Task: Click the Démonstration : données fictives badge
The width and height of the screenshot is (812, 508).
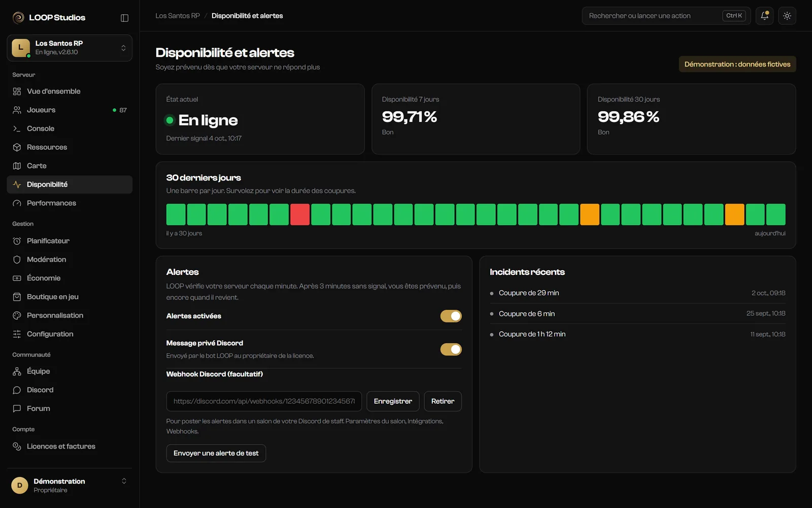Action: 737,64
